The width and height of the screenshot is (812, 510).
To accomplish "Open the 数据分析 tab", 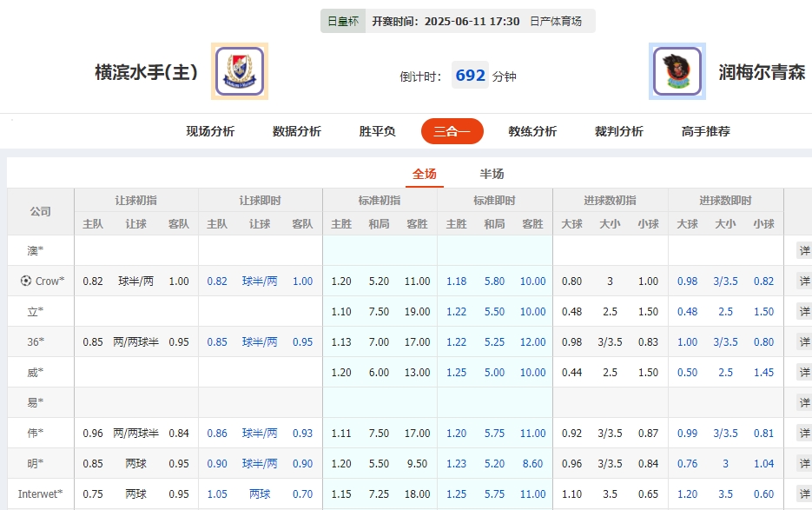I will [296, 131].
